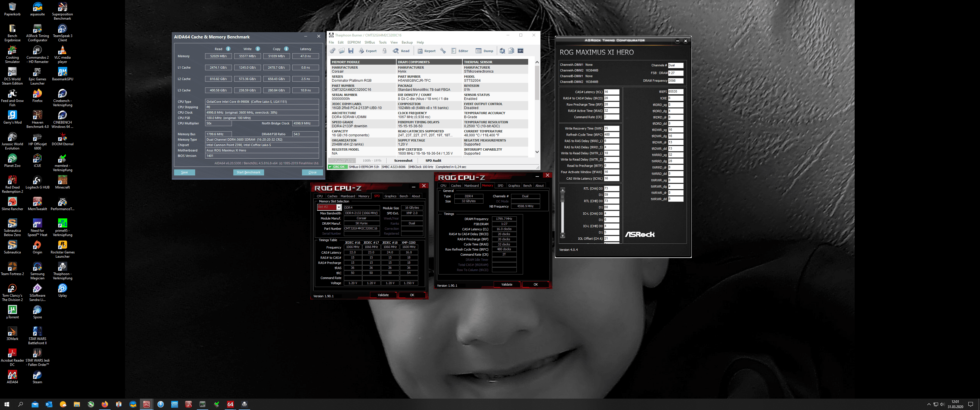Image resolution: width=980 pixels, height=410 pixels.
Task: Click the red AIDA64 icon in the taskbar
Action: tap(230, 404)
